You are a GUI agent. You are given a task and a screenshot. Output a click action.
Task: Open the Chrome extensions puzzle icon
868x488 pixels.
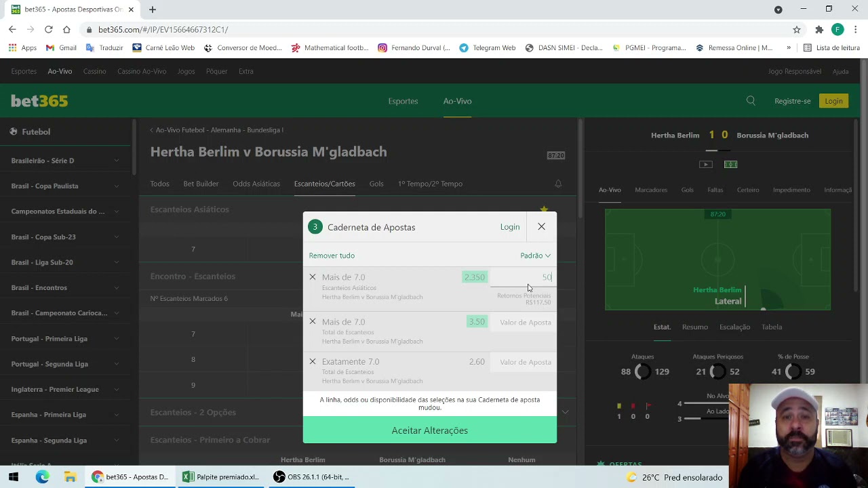(x=819, y=29)
